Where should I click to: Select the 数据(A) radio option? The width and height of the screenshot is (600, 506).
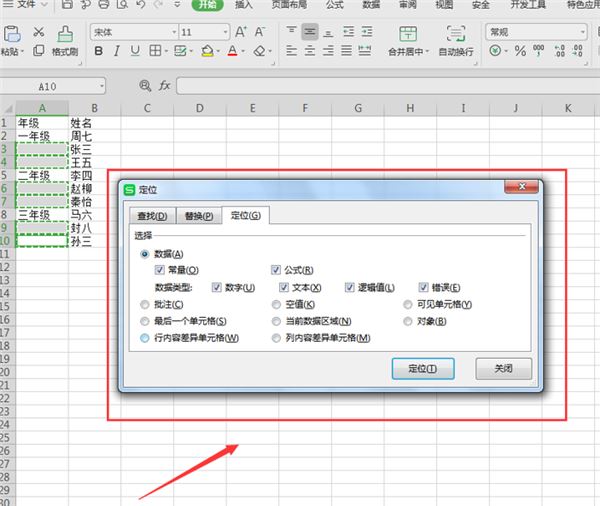pyautogui.click(x=145, y=254)
